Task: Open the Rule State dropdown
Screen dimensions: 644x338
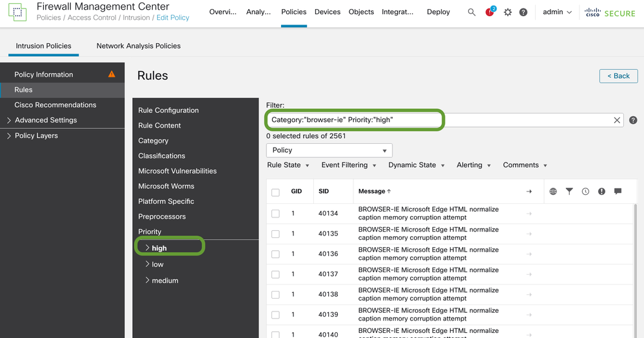Action: [x=288, y=165]
